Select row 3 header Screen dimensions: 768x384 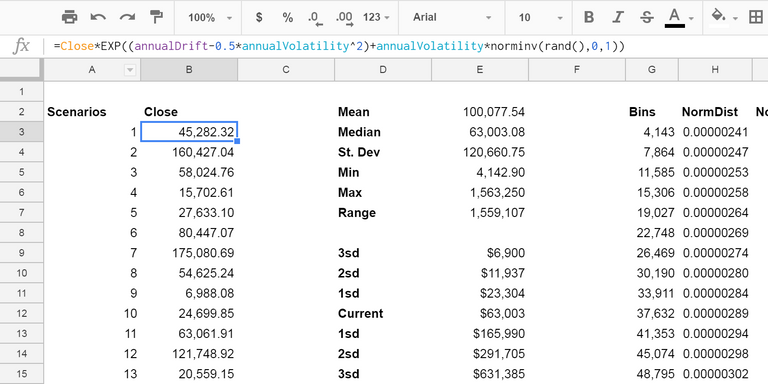pyautogui.click(x=22, y=132)
